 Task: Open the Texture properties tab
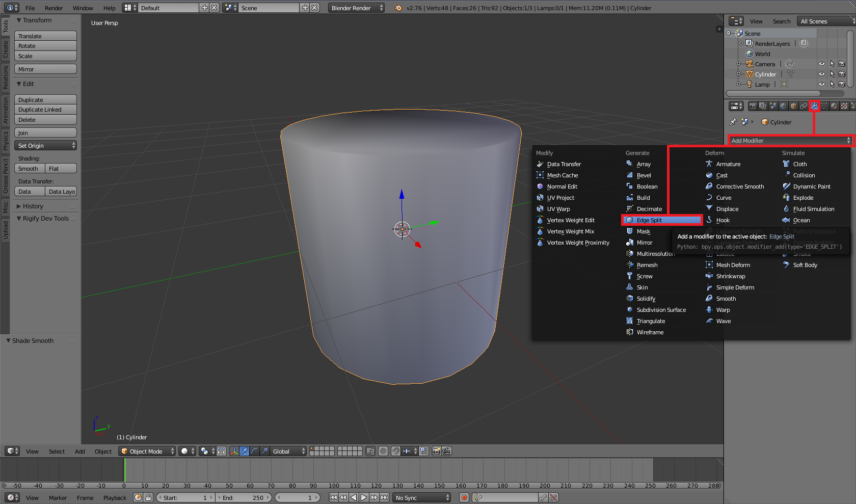pos(844,106)
